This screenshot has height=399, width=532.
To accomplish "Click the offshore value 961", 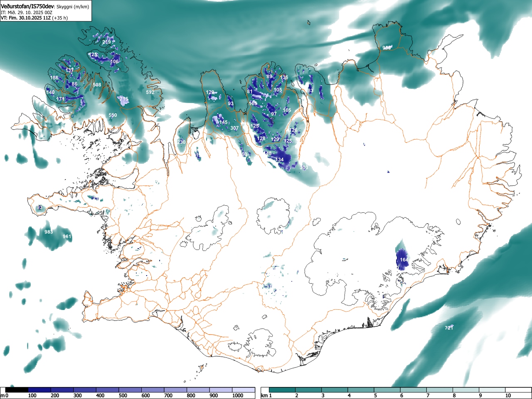I will (x=67, y=236).
